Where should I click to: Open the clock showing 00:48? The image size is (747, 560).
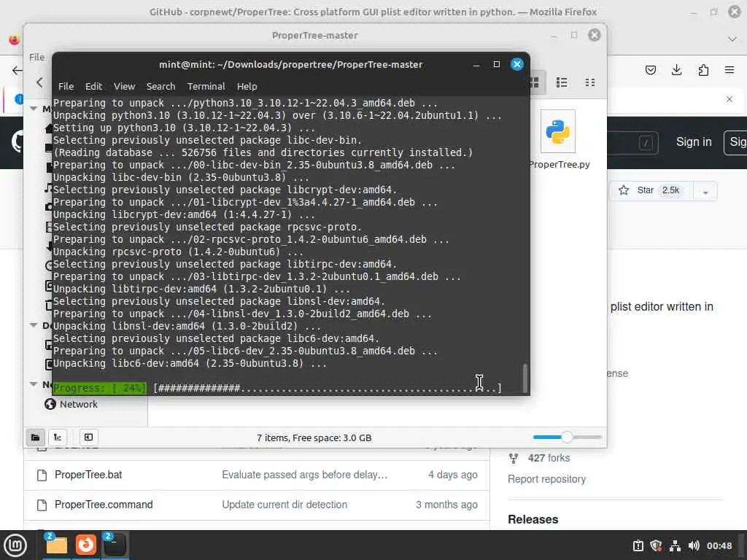click(x=719, y=545)
